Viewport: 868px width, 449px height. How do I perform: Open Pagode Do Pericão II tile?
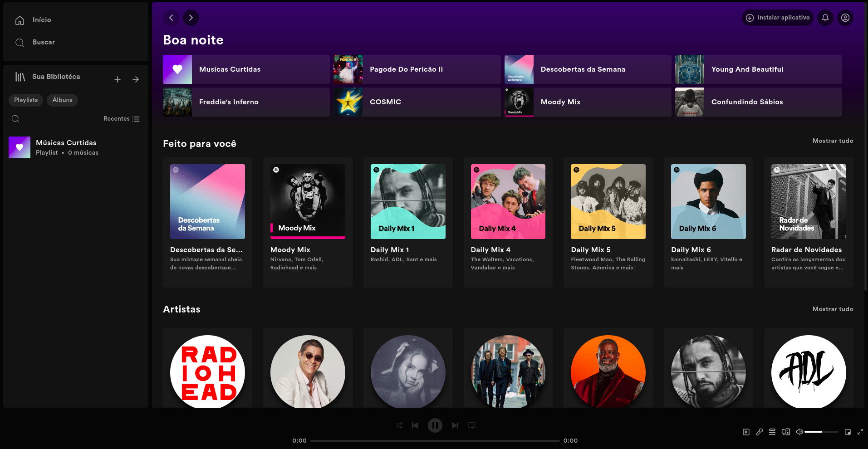click(417, 69)
